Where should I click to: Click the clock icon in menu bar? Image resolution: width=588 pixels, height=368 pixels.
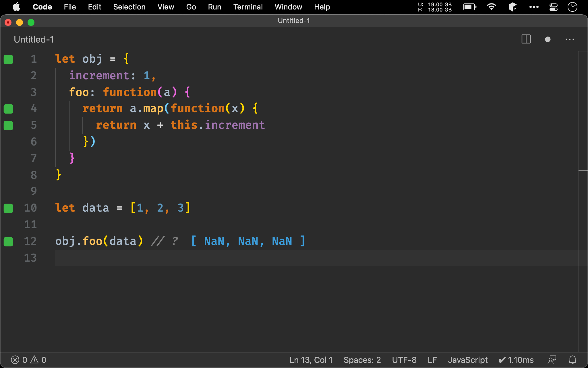tap(572, 7)
